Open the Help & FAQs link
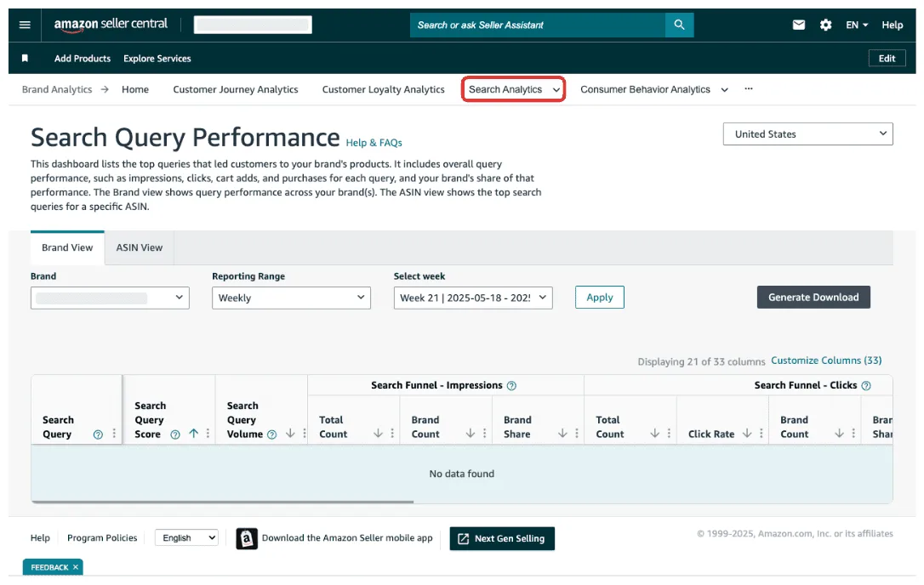The height and width of the screenshot is (585, 924). tap(374, 143)
